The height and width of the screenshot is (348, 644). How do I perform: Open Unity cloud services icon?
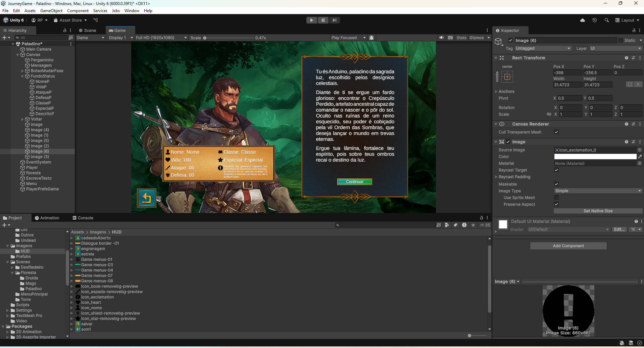coord(583,20)
